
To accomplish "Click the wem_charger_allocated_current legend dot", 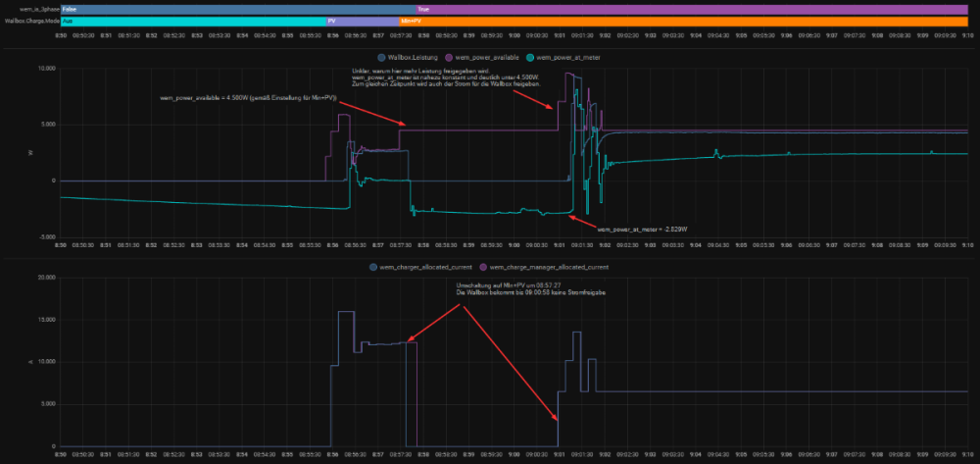I will tap(372, 267).
